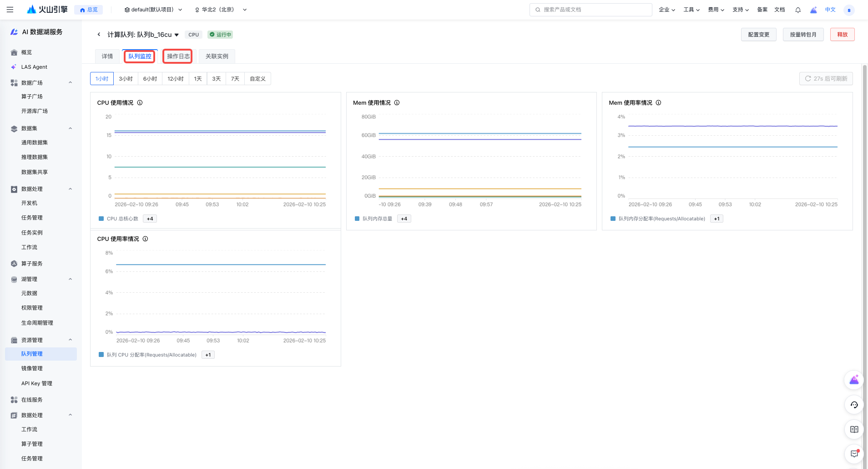
Task: Open the floating AI assistant icon
Action: pyautogui.click(x=854, y=380)
